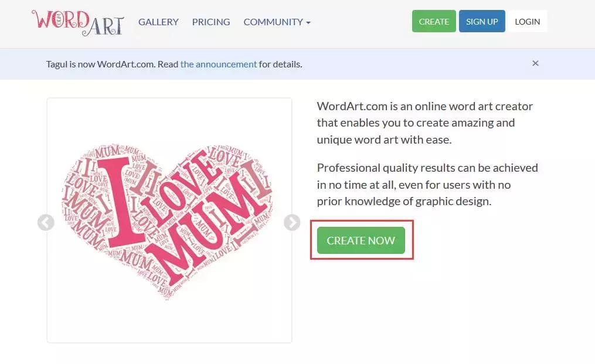Go to the Pricing page
595x364 pixels.
tap(211, 22)
